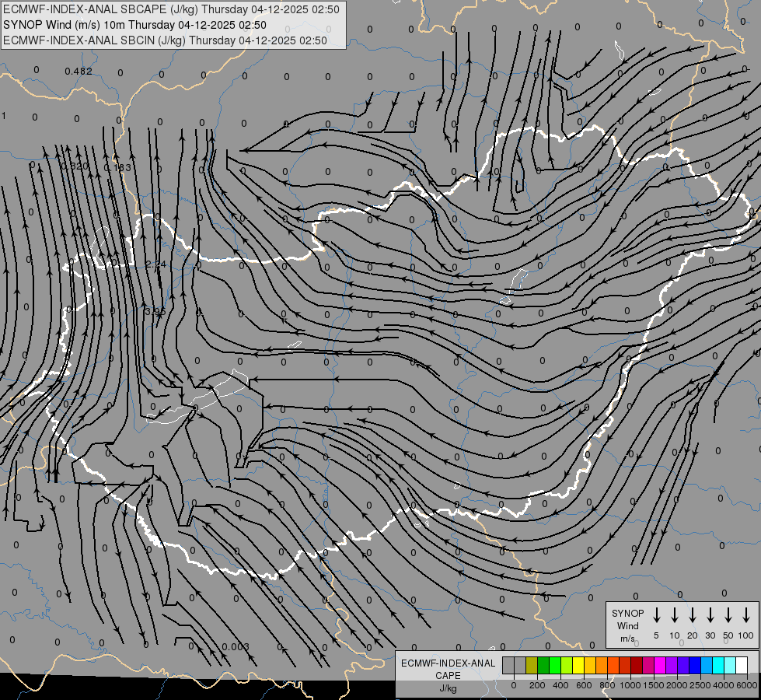Click the 20 m/s wind arrow in the legend

point(693,615)
